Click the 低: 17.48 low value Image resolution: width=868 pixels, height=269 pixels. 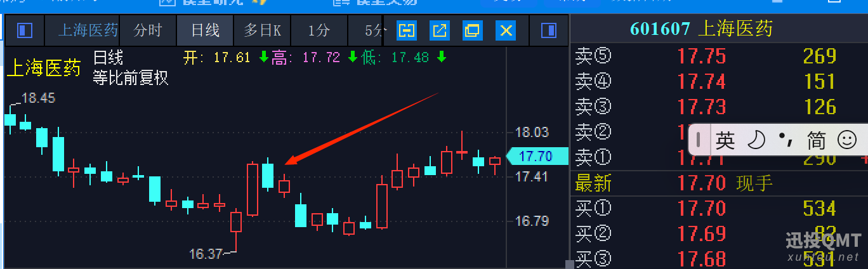(x=395, y=58)
